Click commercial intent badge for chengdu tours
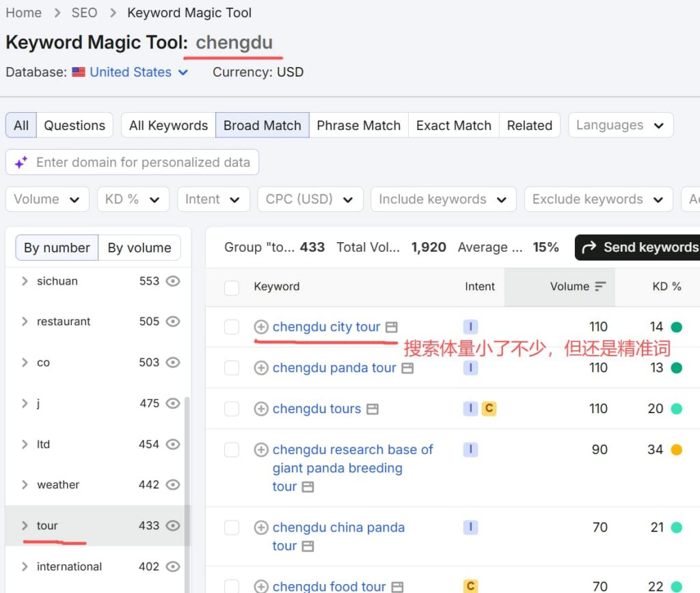 click(x=489, y=408)
